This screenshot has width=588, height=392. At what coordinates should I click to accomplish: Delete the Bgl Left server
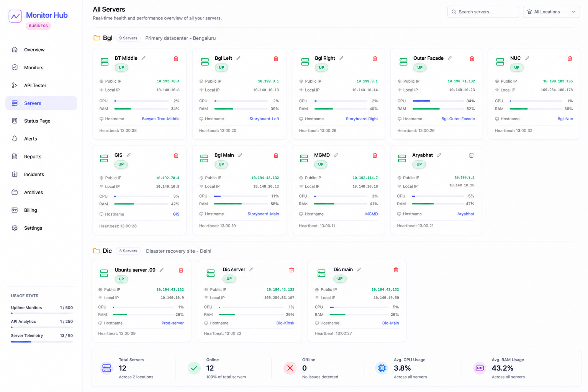click(x=276, y=59)
